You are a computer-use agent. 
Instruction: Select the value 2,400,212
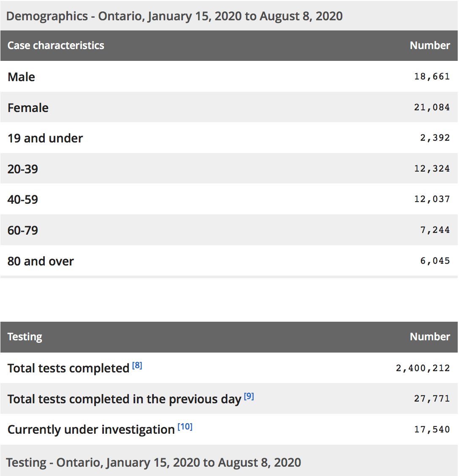click(x=423, y=368)
